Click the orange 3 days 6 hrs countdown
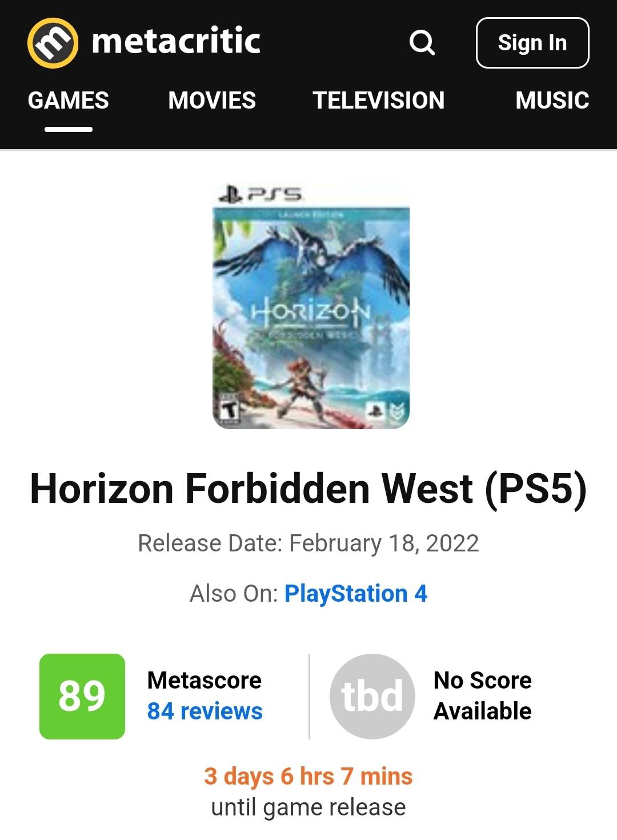 click(308, 777)
